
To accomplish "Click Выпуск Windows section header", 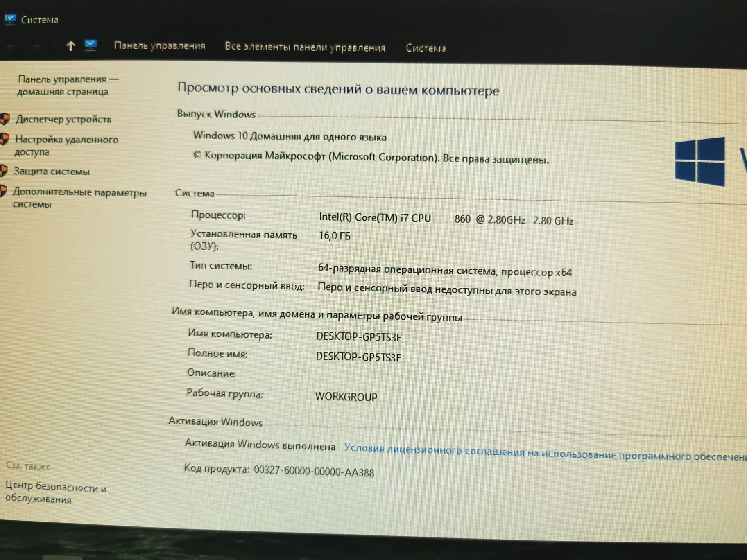I will coord(216,114).
